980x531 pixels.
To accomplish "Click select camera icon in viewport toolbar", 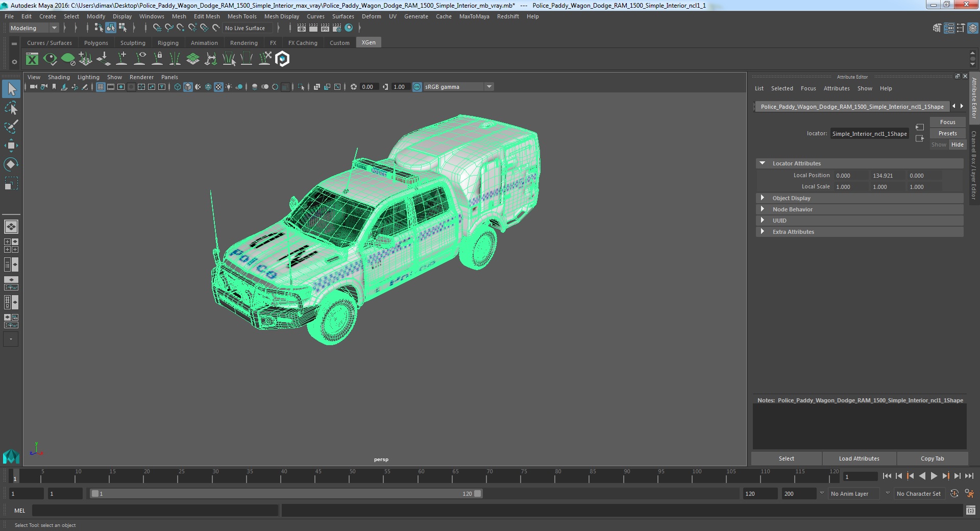I will click(33, 87).
